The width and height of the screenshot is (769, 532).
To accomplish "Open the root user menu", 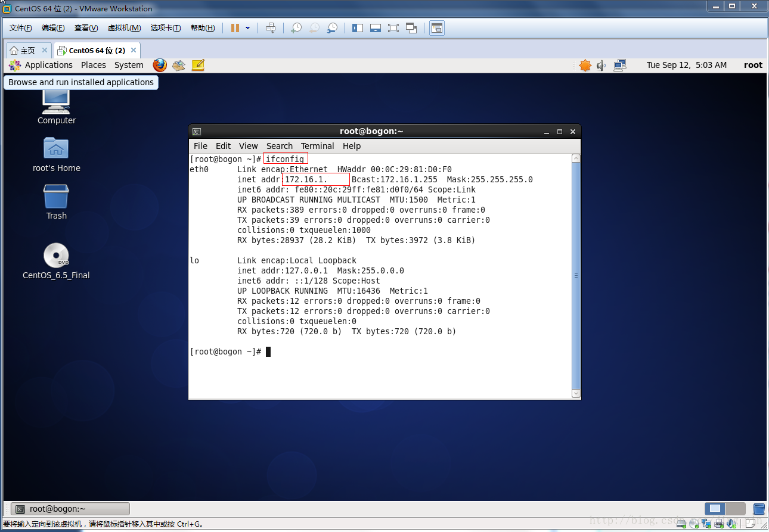I will 753,65.
